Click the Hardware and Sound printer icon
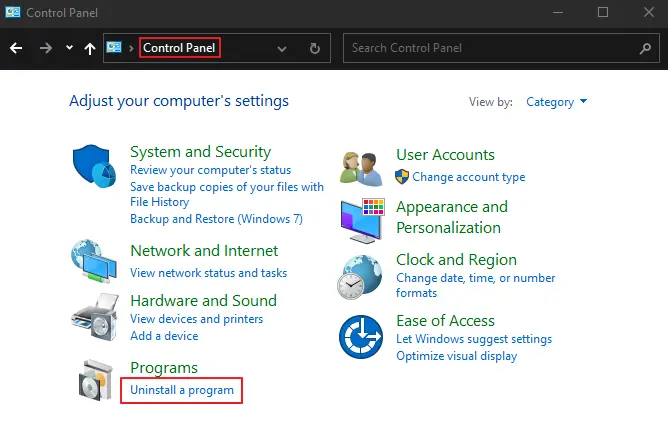The height and width of the screenshot is (431, 668). pyautogui.click(x=95, y=316)
